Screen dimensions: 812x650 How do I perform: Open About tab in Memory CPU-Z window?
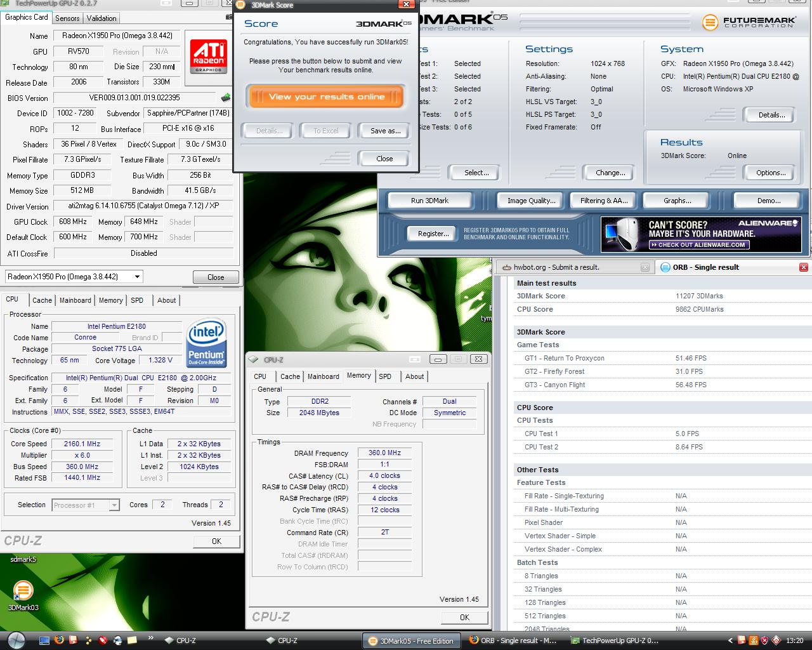[415, 376]
